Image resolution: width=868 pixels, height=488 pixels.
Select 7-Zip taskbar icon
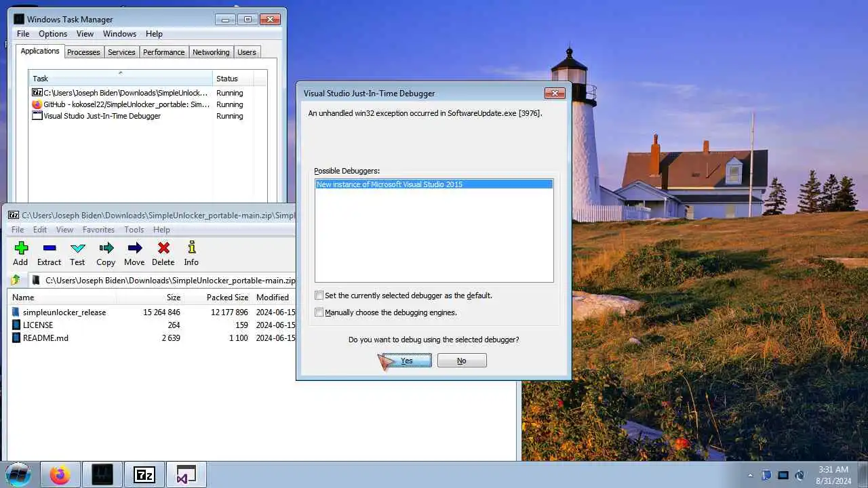click(144, 475)
